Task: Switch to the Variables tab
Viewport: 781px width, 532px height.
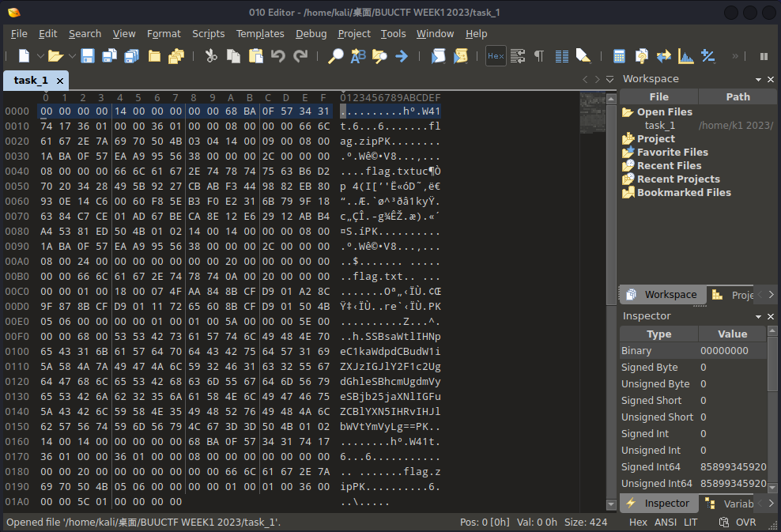Action: point(731,504)
